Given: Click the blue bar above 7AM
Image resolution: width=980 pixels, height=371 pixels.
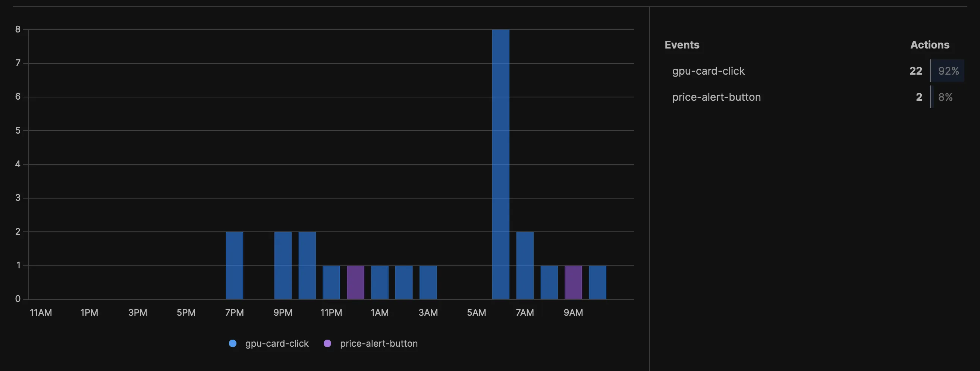Looking at the screenshot, I should [525, 265].
